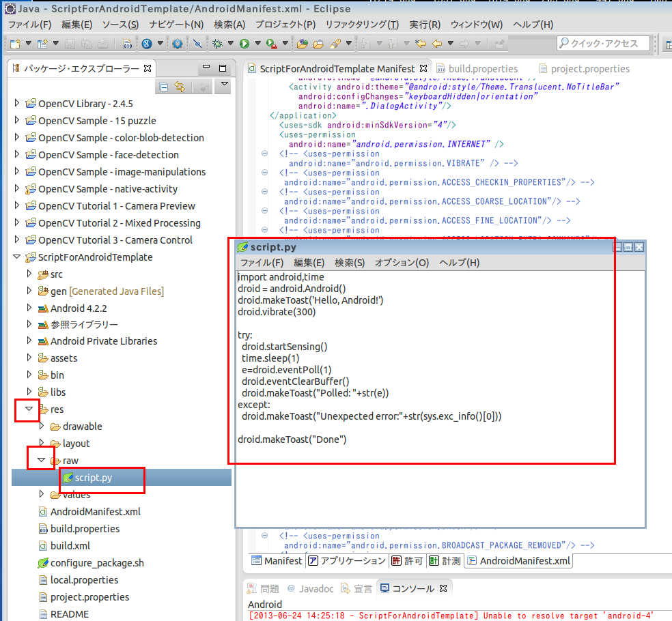This screenshot has height=621, width=672.
Task: Open 検索(S) menu in script.py window
Action: pos(350,263)
